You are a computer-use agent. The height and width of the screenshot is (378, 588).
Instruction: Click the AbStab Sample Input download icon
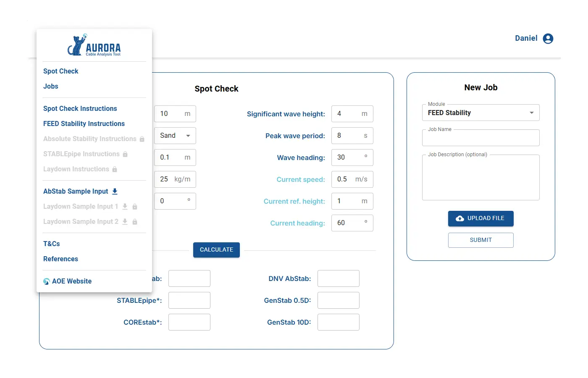coord(115,192)
